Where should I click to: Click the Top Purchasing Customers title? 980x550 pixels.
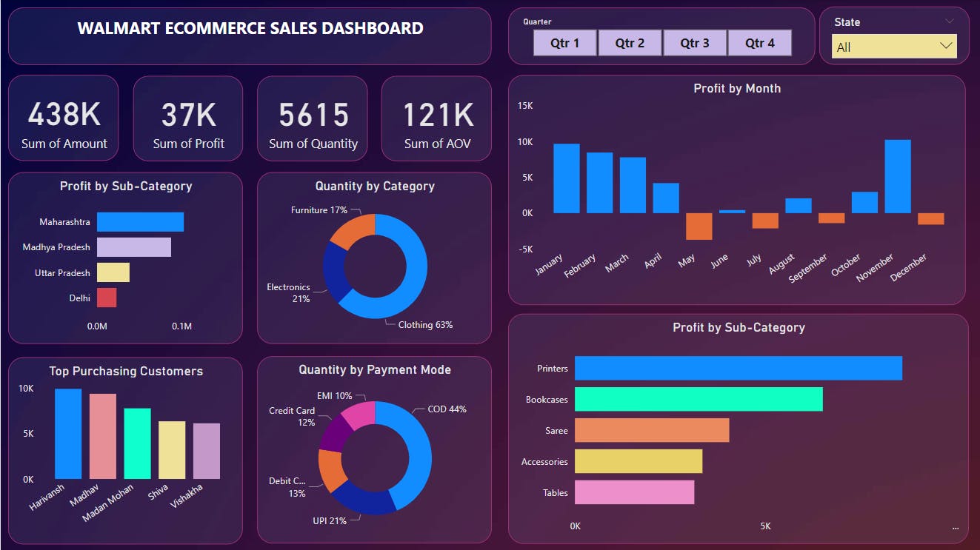126,371
